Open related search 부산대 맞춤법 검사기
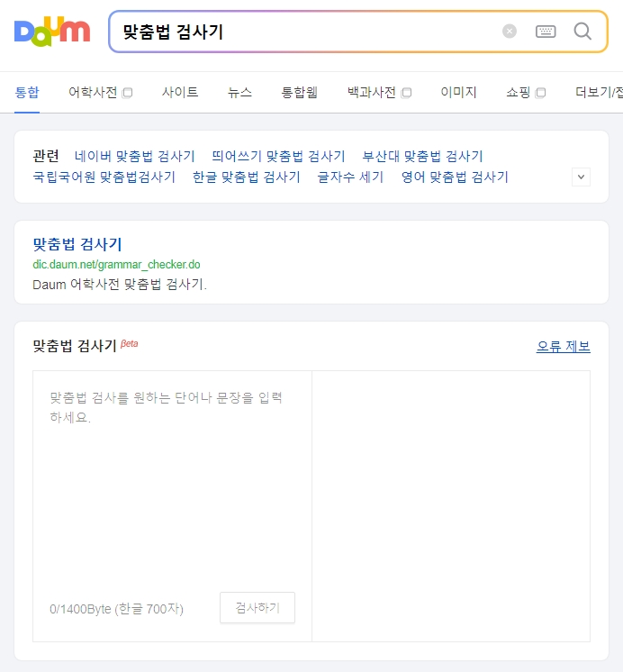The image size is (623, 672). click(422, 156)
